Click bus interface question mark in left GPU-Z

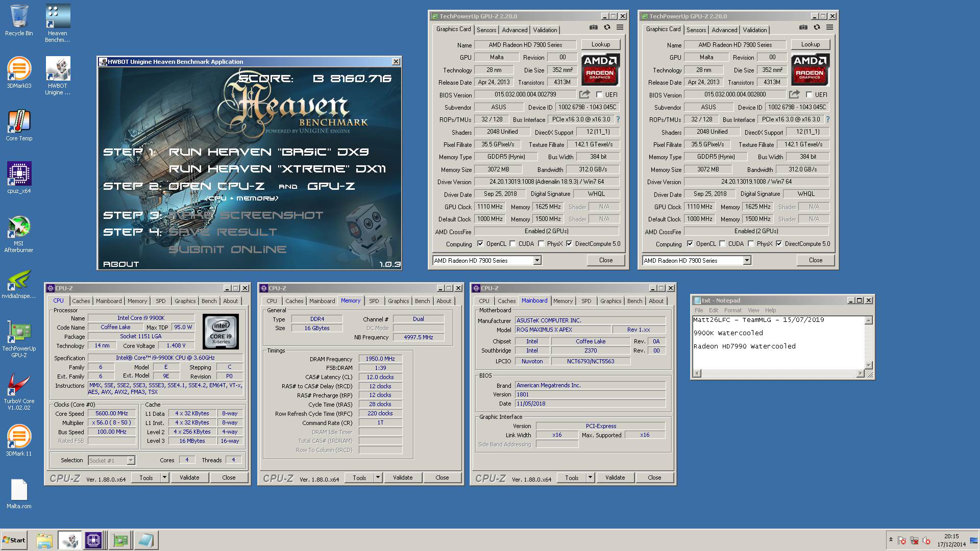[618, 119]
